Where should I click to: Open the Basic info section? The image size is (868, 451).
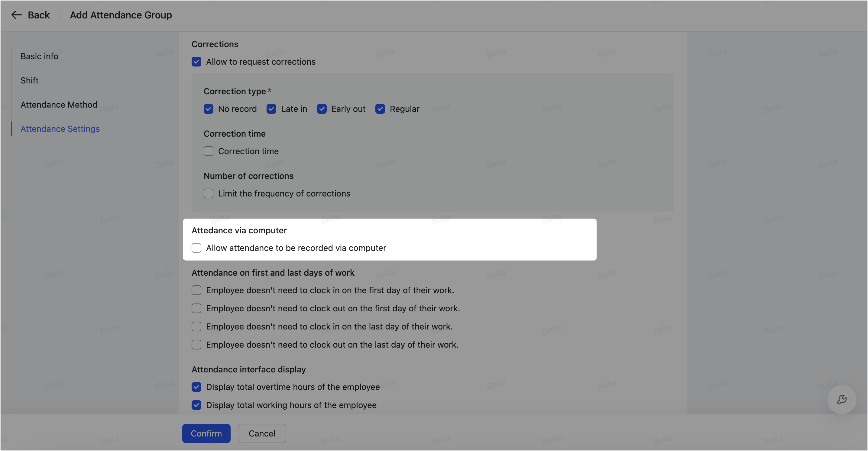[x=39, y=56]
